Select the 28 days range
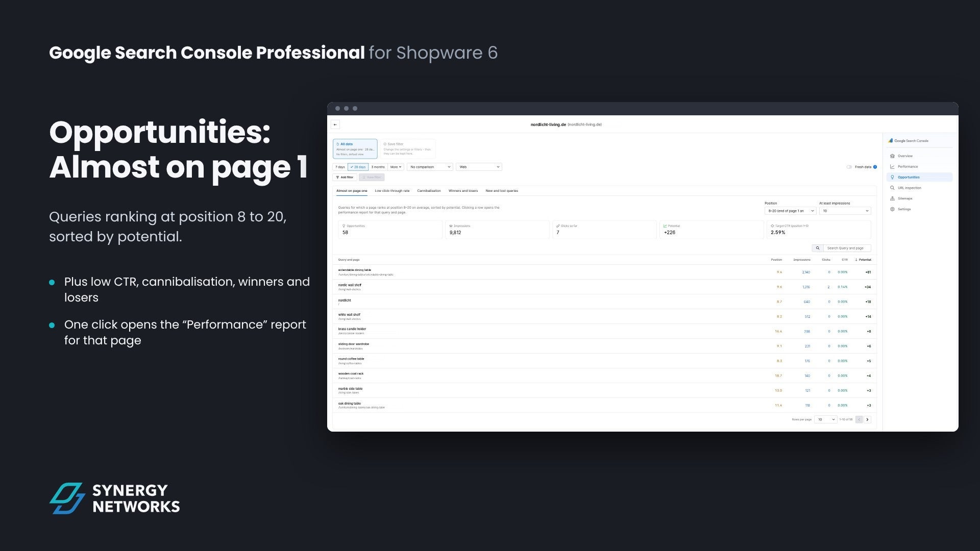 click(x=358, y=167)
